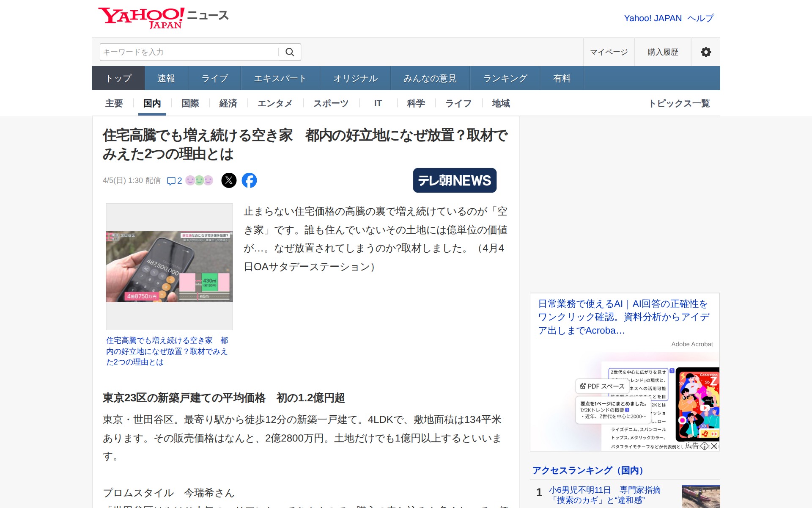
Task: Click the search magnifier icon
Action: point(290,52)
